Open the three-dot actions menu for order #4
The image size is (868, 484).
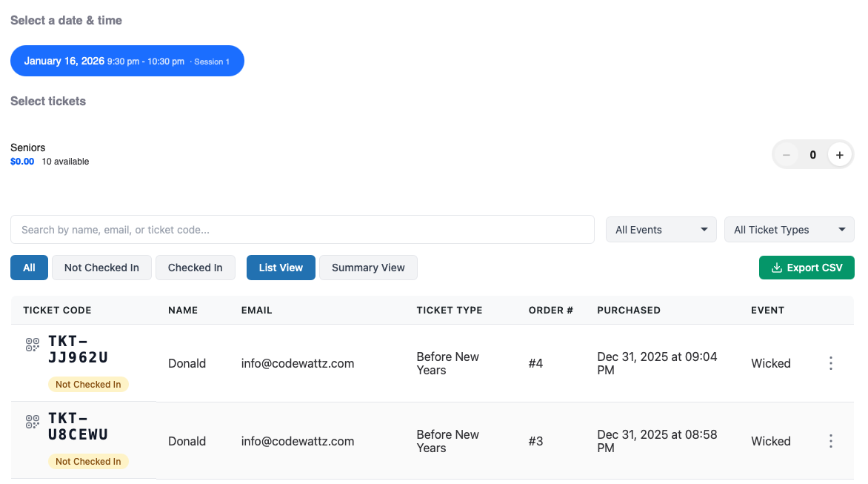(830, 363)
